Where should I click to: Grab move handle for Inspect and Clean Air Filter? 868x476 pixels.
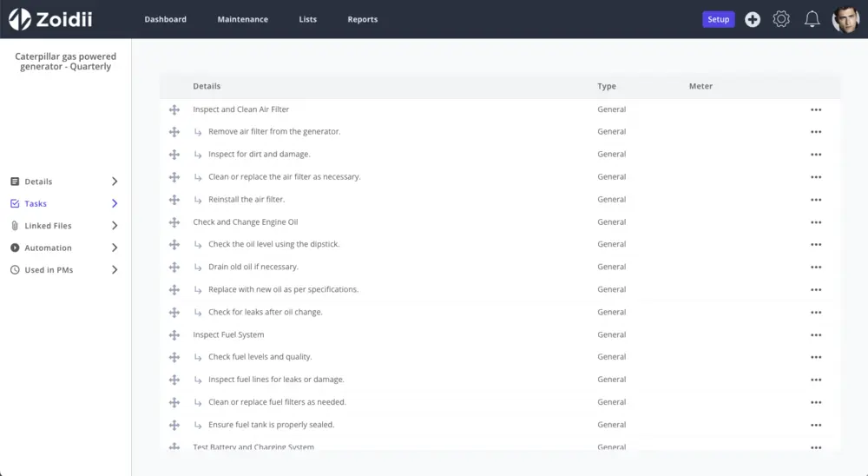[174, 109]
